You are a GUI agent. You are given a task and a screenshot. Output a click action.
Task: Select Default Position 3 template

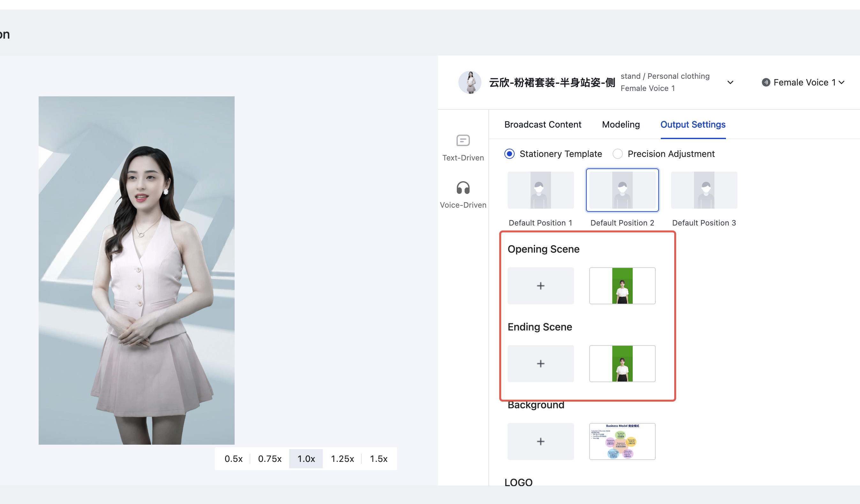704,190
